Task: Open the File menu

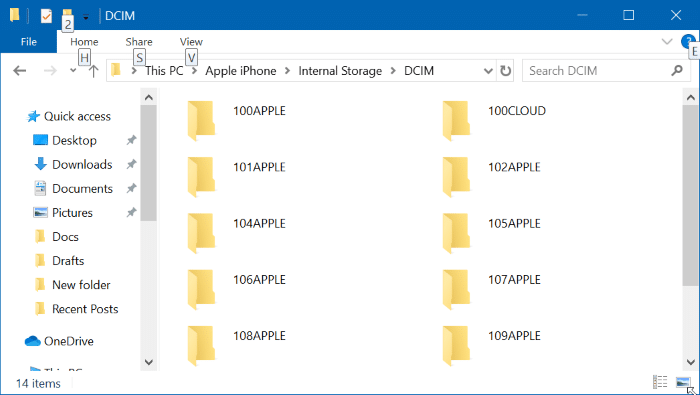Action: pyautogui.click(x=29, y=42)
